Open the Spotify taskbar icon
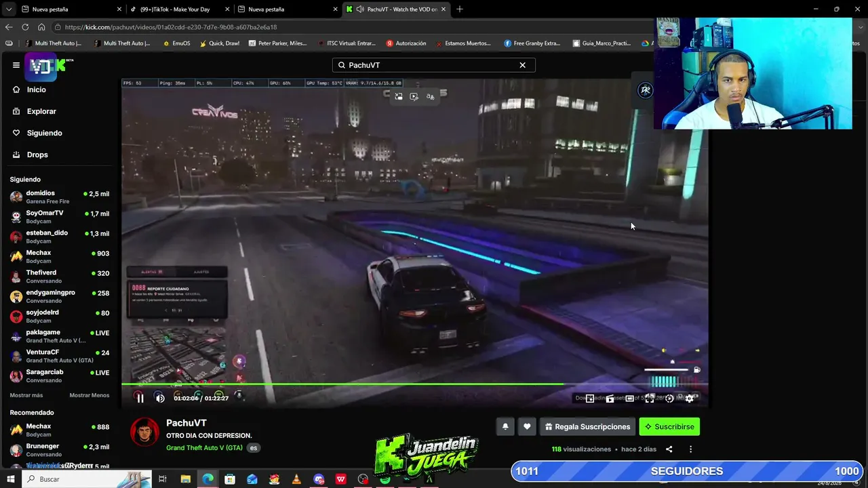The width and height of the screenshot is (868, 488). tap(385, 479)
